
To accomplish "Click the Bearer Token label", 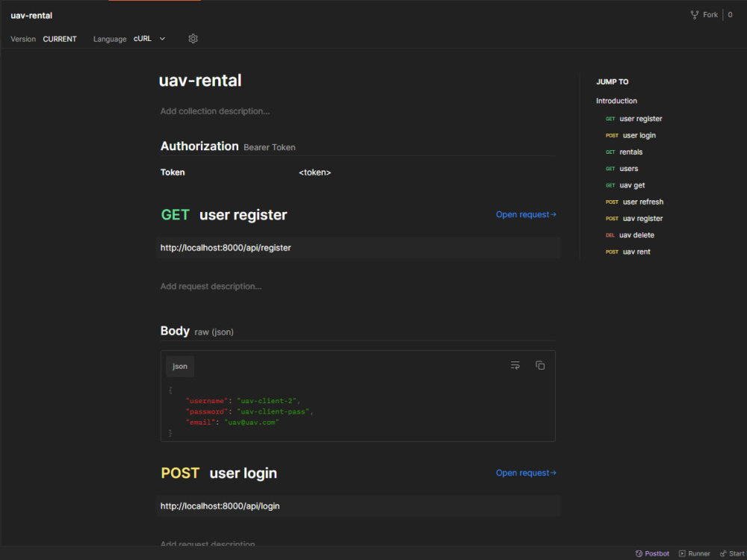I will tap(270, 148).
